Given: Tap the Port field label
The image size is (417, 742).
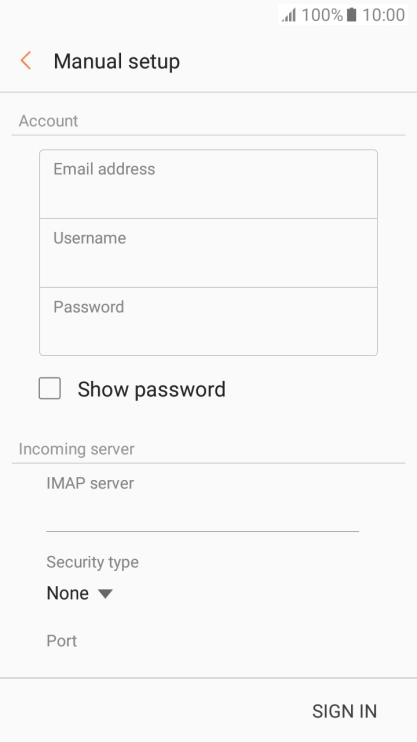Looking at the screenshot, I should click(x=62, y=641).
